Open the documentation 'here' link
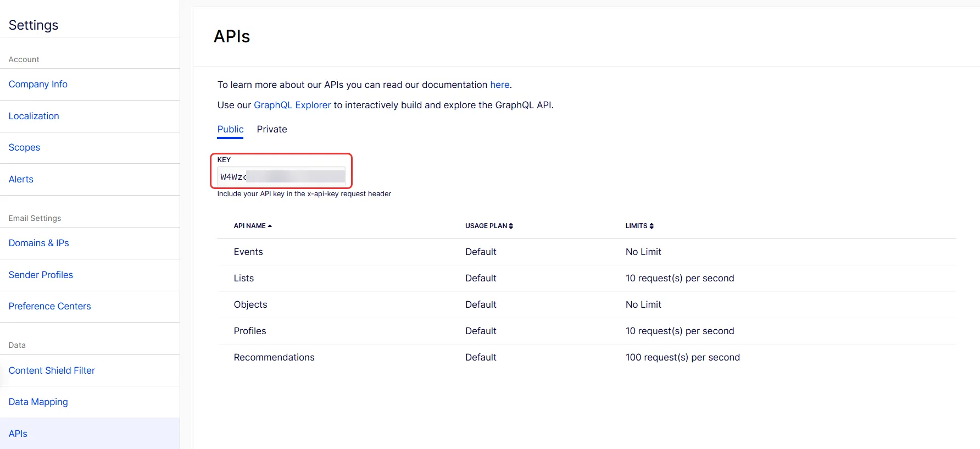This screenshot has height=449, width=980. click(x=500, y=85)
